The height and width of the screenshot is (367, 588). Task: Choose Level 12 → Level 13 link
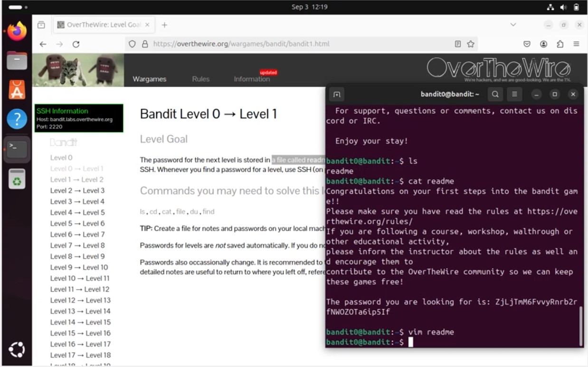(x=80, y=300)
